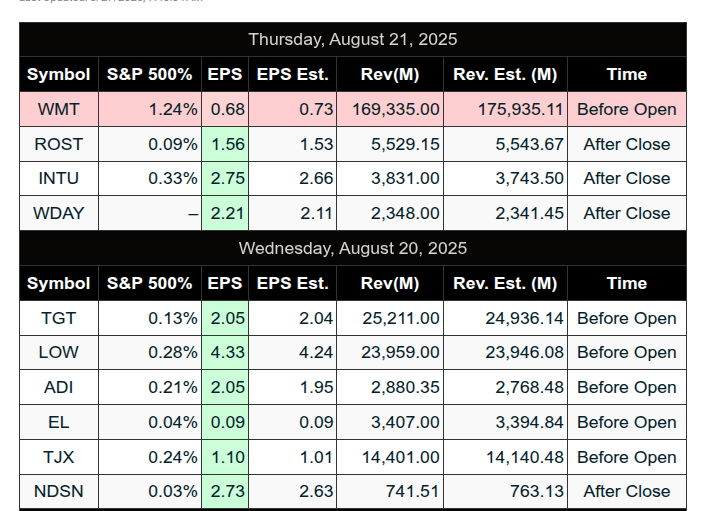Click Symbol header in the August 21 table
The width and height of the screenshot is (708, 511).
point(59,74)
